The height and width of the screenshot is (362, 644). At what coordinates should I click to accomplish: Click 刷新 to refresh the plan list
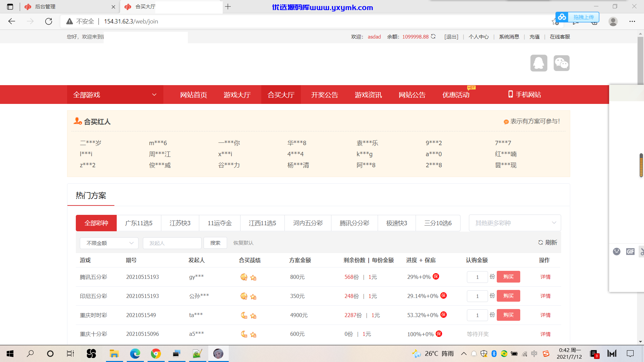coord(548,242)
